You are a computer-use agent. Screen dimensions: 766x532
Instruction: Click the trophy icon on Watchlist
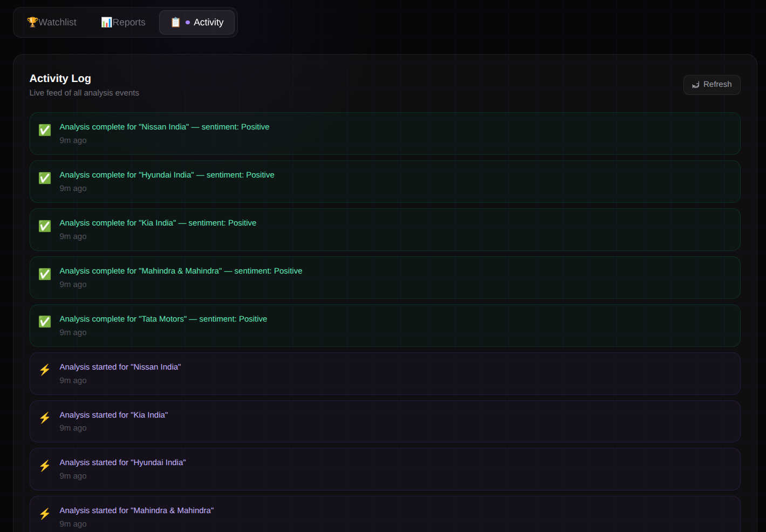pos(32,22)
